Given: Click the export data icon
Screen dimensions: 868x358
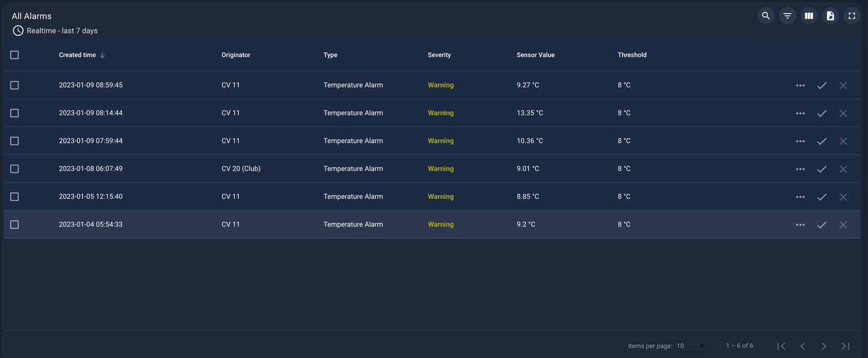Looking at the screenshot, I should point(830,16).
